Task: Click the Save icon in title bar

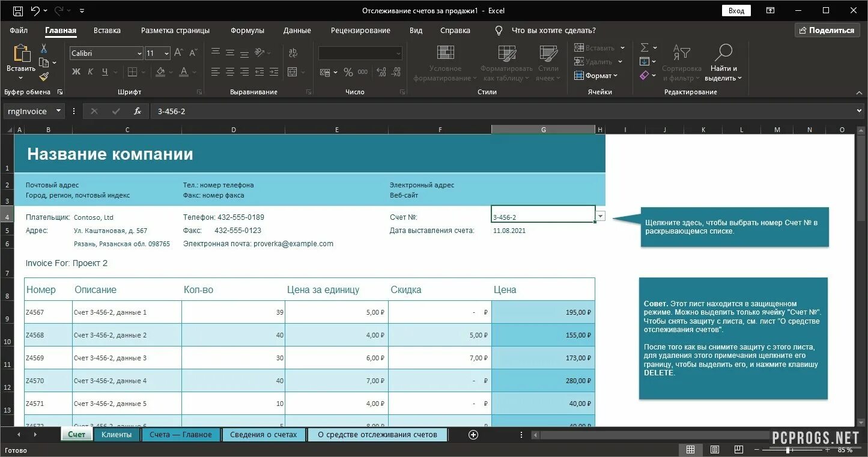Action: (18, 10)
